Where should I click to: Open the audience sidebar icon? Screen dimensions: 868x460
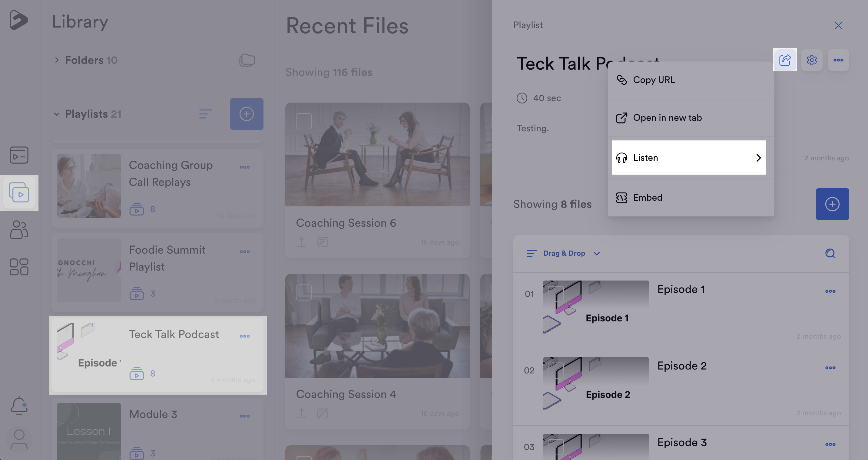[x=19, y=230]
